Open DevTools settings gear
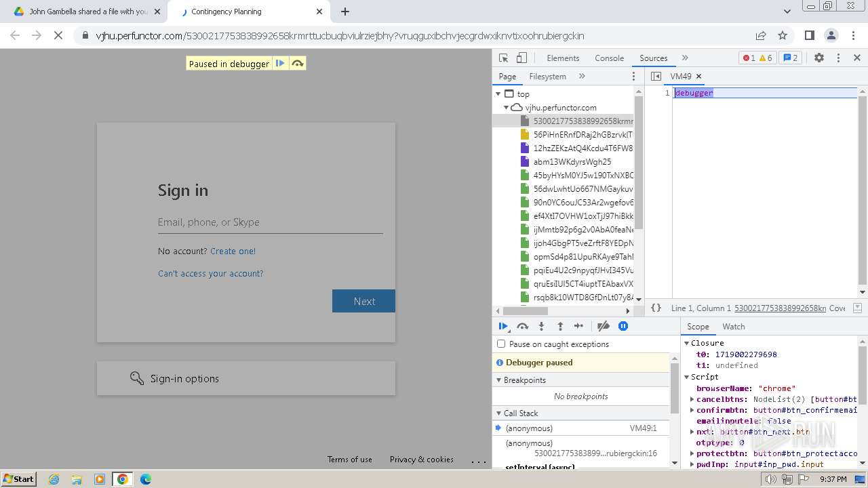Image resolution: width=868 pixels, height=488 pixels. 819,58
